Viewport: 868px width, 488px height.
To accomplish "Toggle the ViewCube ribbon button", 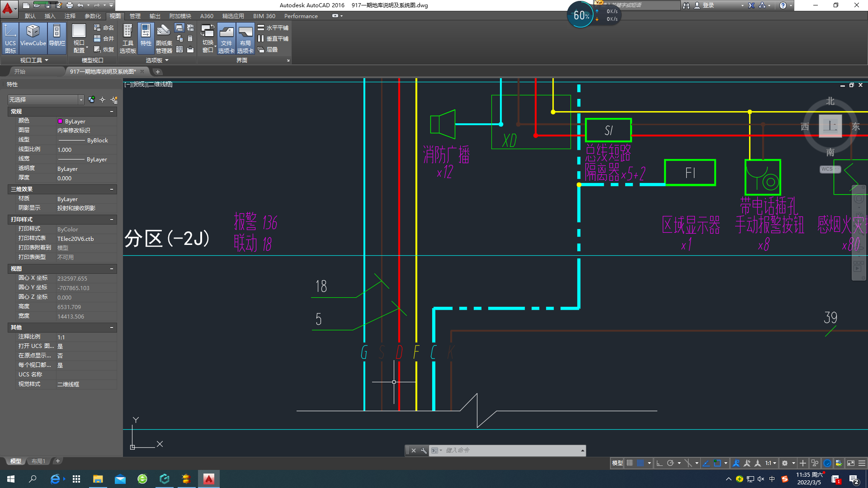I will [33, 38].
